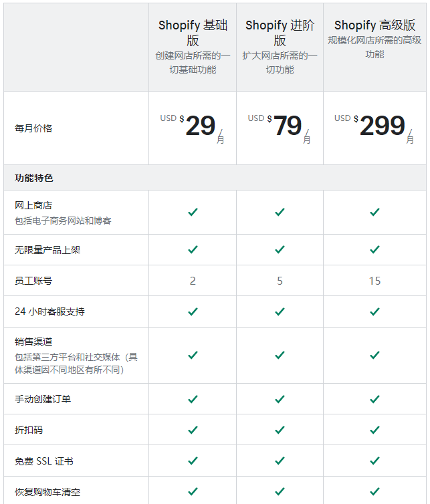This screenshot has height=504, width=430.
Task: Select the Shopify 基础版 plan heading
Action: click(193, 33)
